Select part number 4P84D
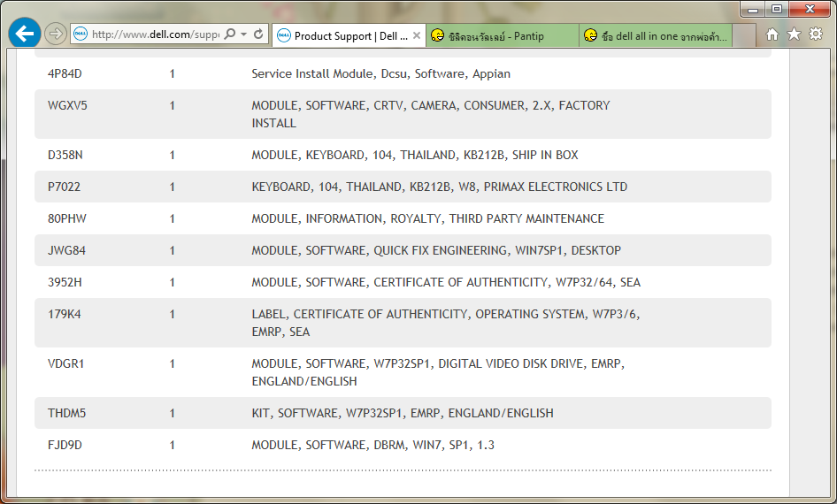This screenshot has height=504, width=837. point(65,73)
